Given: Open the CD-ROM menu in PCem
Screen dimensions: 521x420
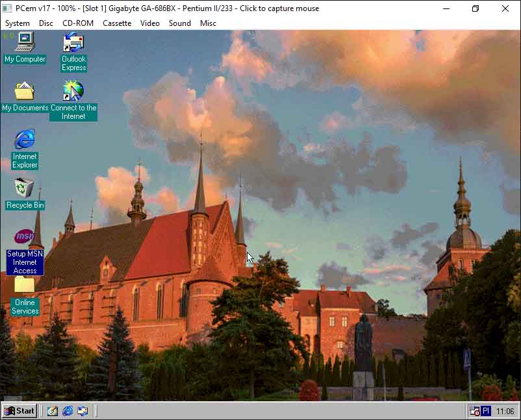Looking at the screenshot, I should (x=78, y=23).
